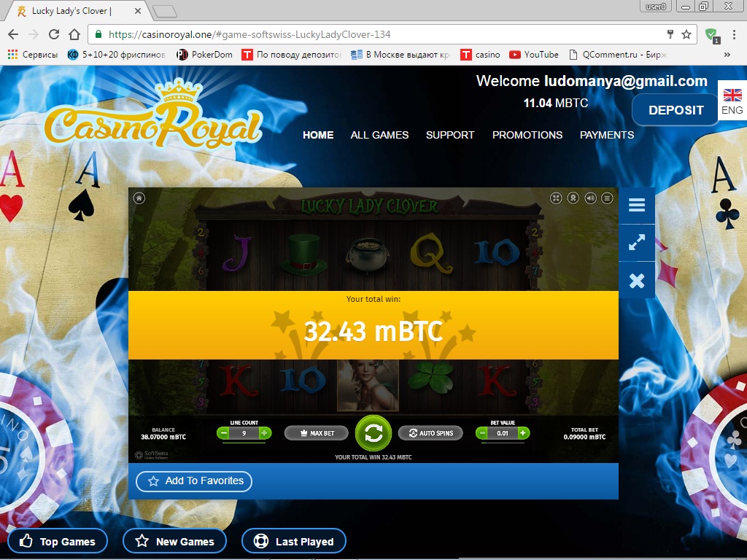
Task: Click the key icon in the address bar
Action: pos(670,34)
